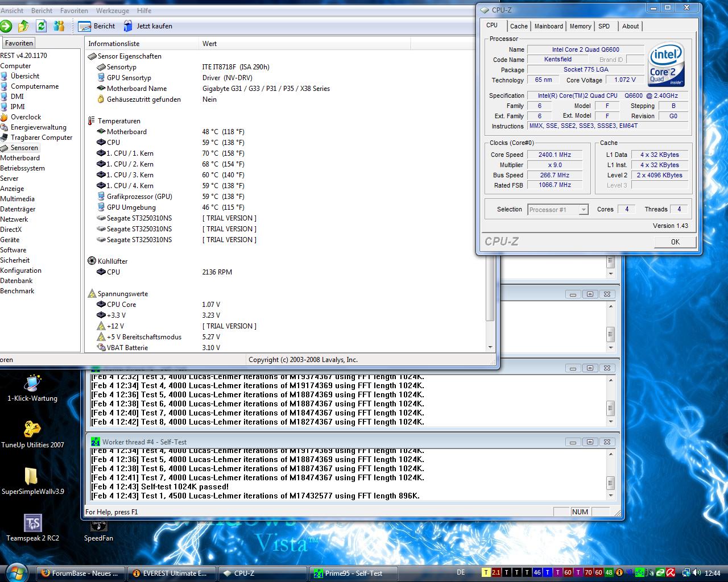Click the Spannungswerte warning icon

pos(92,294)
